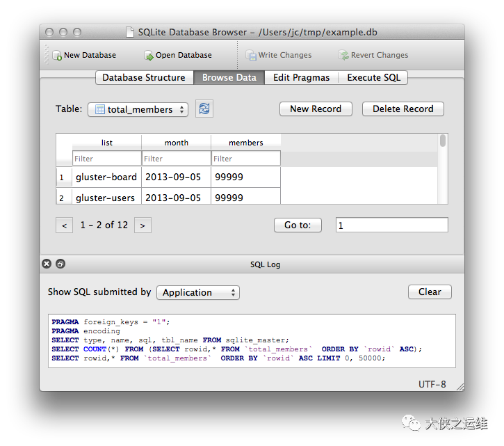Screen dimensions: 504x446
Task: Click members 99999 in gluster-board row
Action: pyautogui.click(x=246, y=177)
